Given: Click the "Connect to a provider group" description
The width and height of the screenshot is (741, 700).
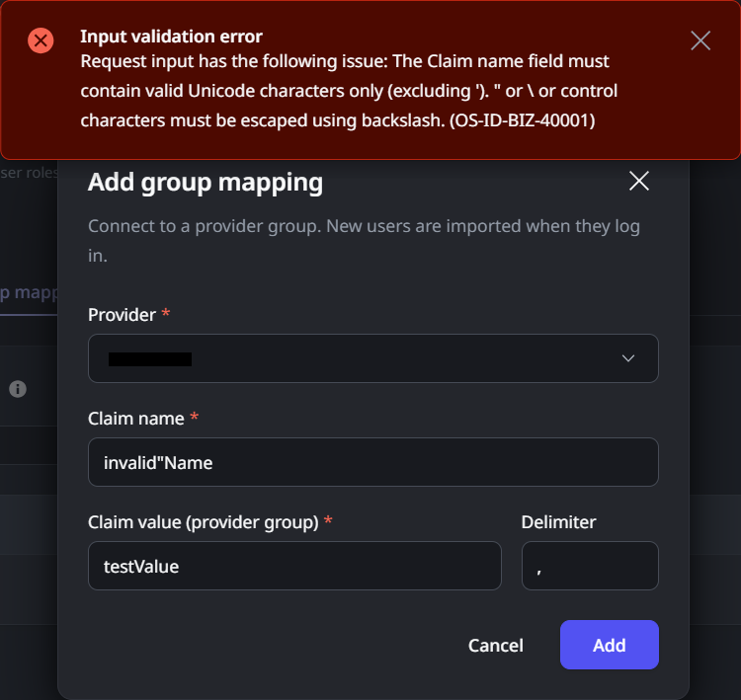Looking at the screenshot, I should point(364,240).
